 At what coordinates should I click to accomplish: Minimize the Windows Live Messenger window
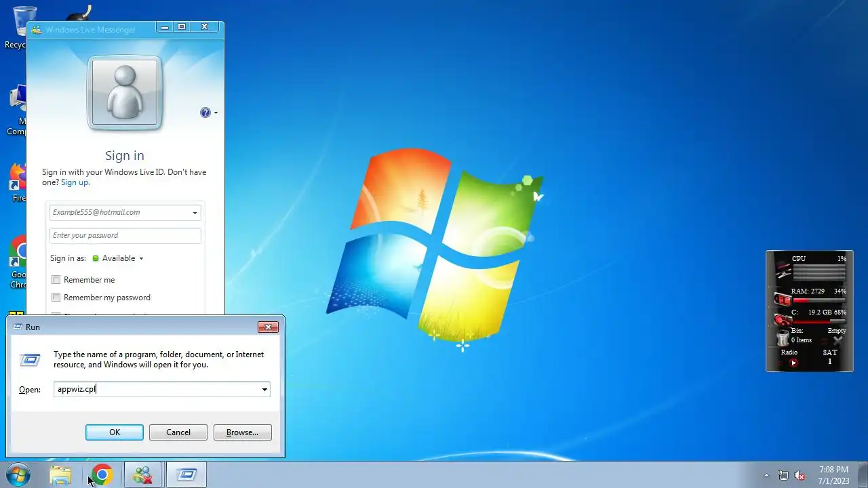tap(164, 27)
